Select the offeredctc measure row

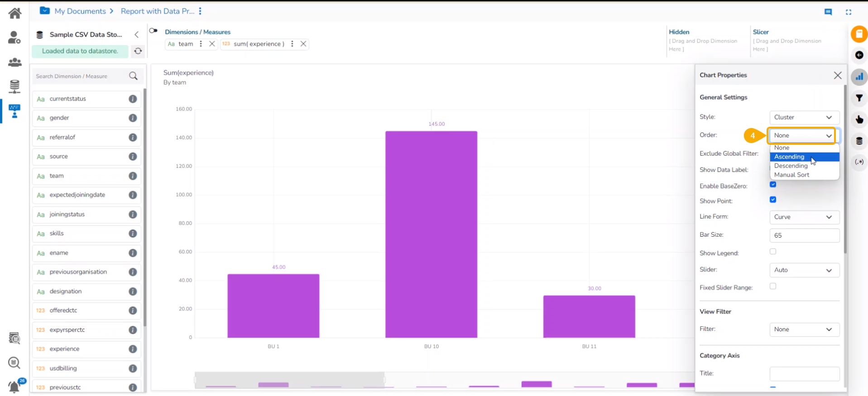pos(86,310)
